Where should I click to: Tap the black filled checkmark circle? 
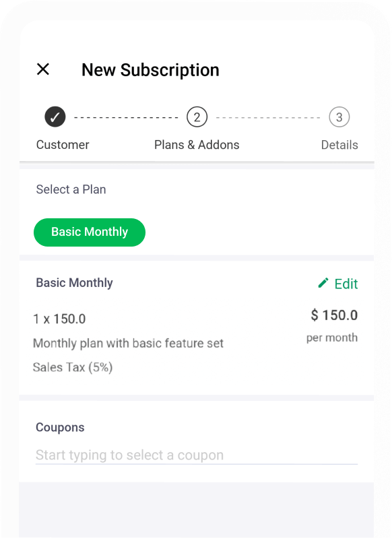coord(55,117)
